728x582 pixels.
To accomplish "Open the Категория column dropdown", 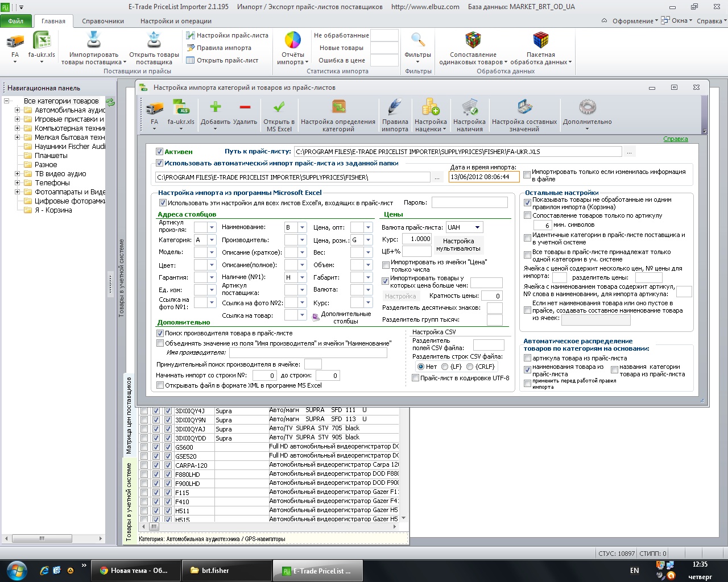I will click(212, 240).
